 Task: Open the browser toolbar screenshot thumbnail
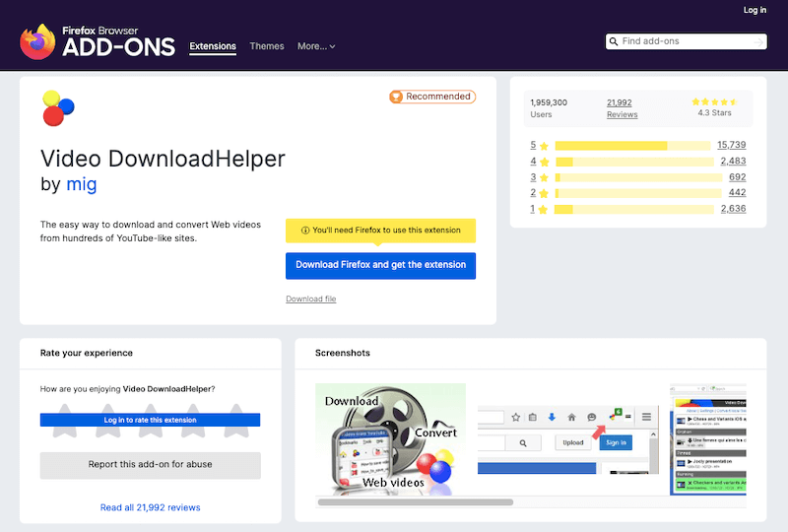pos(568,439)
